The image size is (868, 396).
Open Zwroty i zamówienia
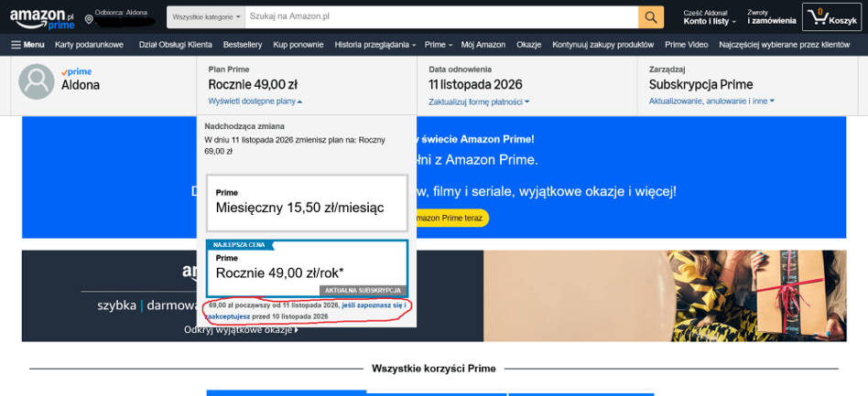[771, 17]
